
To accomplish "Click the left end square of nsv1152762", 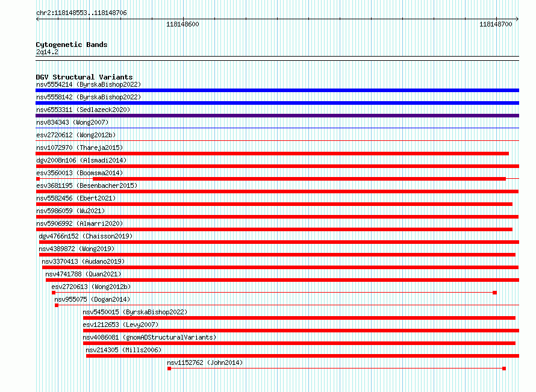I will click(169, 369).
